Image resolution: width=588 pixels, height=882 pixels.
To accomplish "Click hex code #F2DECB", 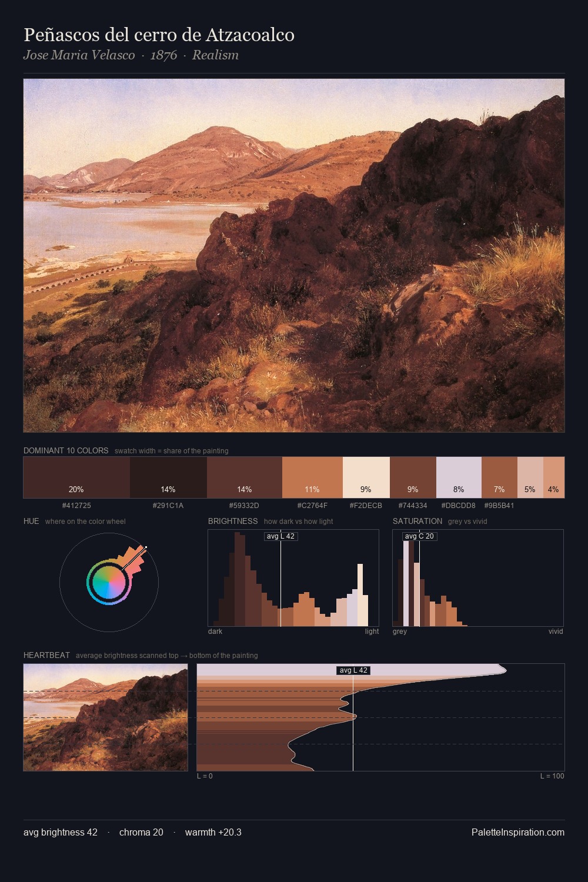I will [366, 506].
